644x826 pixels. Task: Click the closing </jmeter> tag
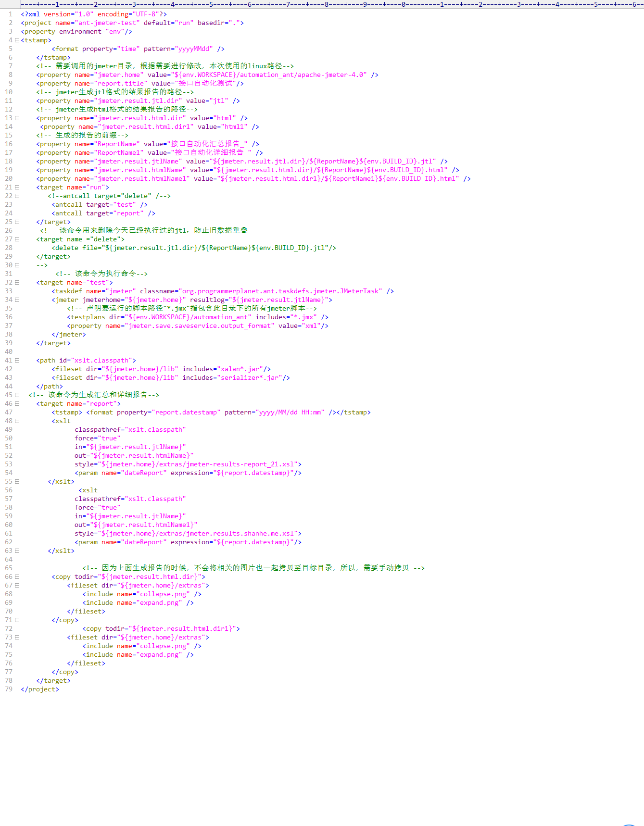coord(69,335)
